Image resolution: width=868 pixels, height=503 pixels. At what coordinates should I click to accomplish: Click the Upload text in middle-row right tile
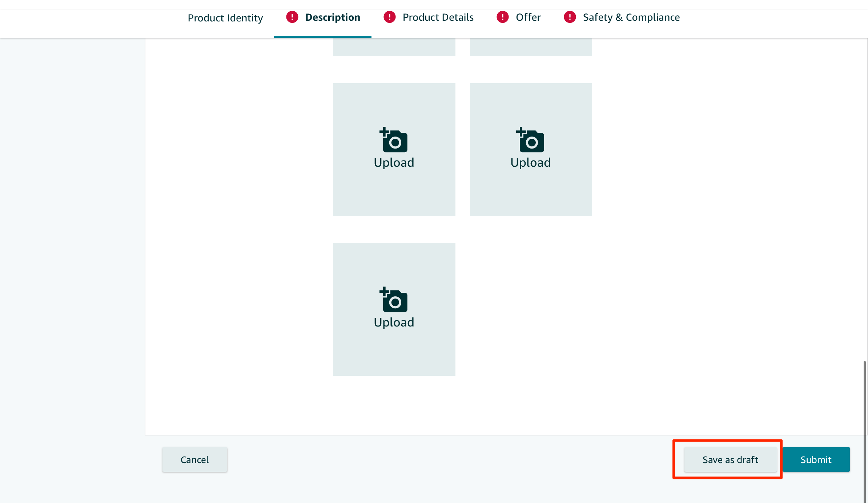[530, 163]
